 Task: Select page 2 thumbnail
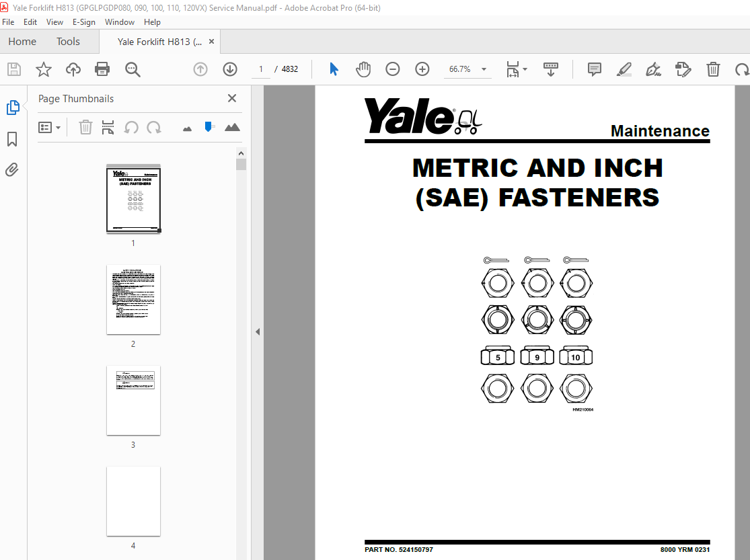133,299
